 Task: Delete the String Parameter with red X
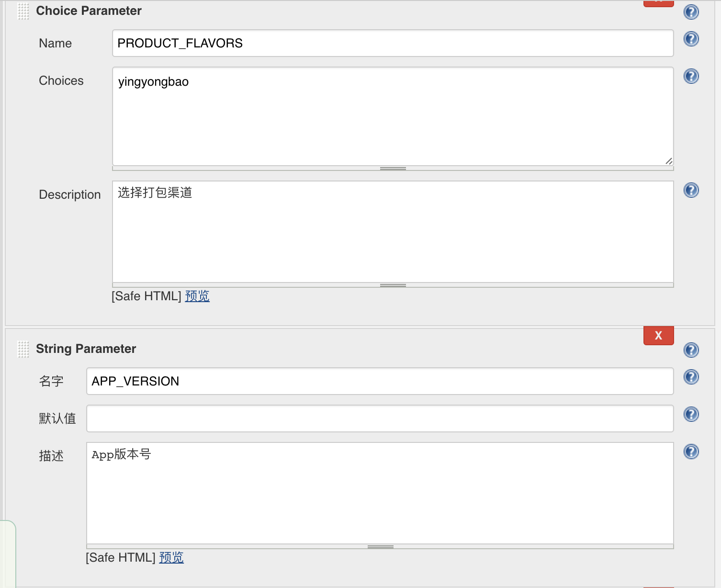658,335
